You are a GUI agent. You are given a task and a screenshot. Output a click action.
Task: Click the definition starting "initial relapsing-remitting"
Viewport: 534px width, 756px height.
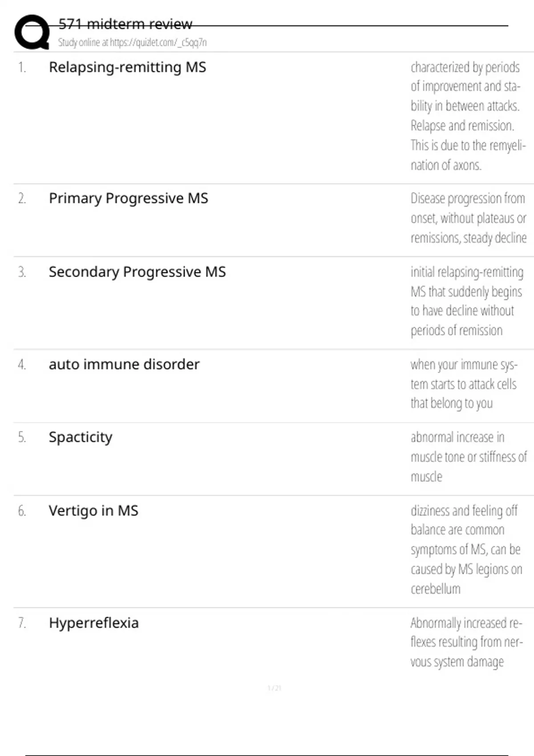point(466,301)
